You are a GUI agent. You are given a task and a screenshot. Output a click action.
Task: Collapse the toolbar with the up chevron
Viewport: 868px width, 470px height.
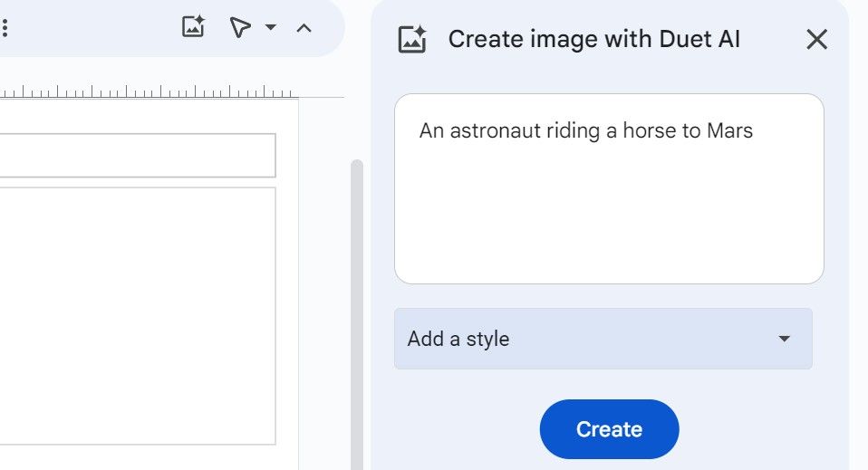pos(304,27)
